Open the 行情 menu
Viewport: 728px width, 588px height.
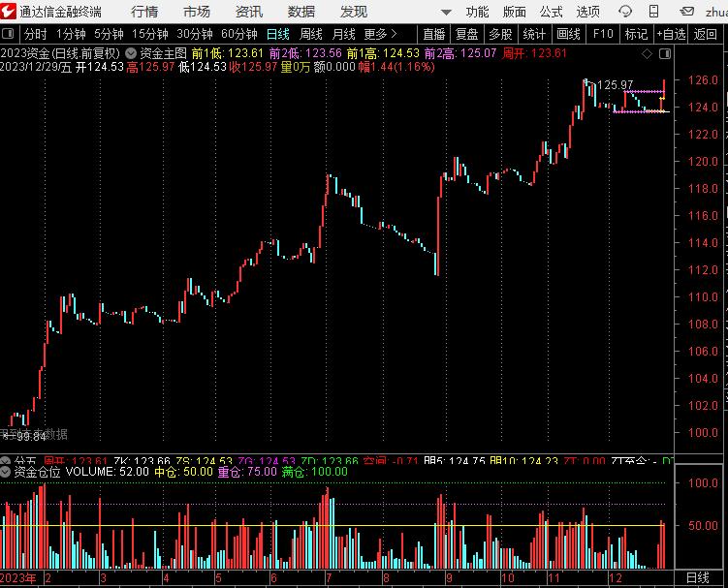144,12
